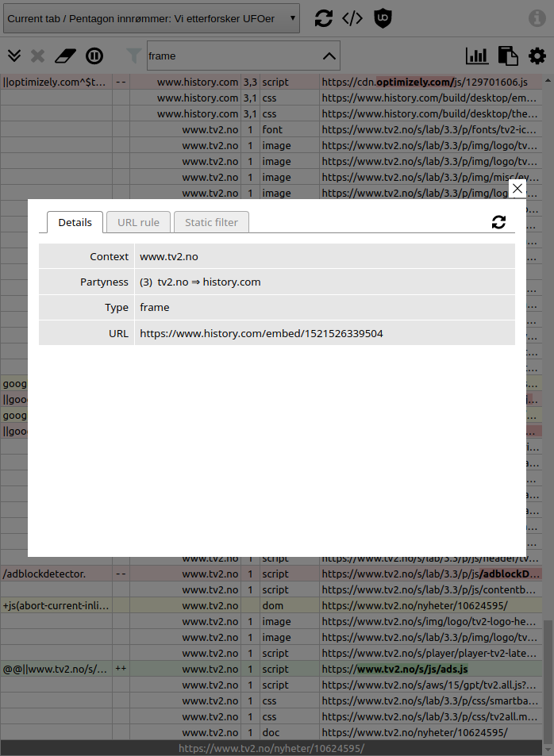
Task: Click the +js(abort-current-inli… filter cell
Action: 56,605
